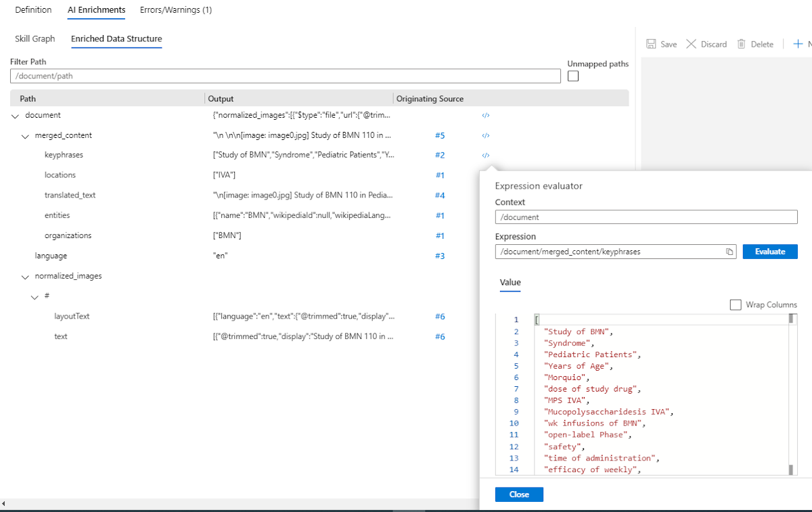Open the Errors/Warnings (1) tab

[x=176, y=10]
